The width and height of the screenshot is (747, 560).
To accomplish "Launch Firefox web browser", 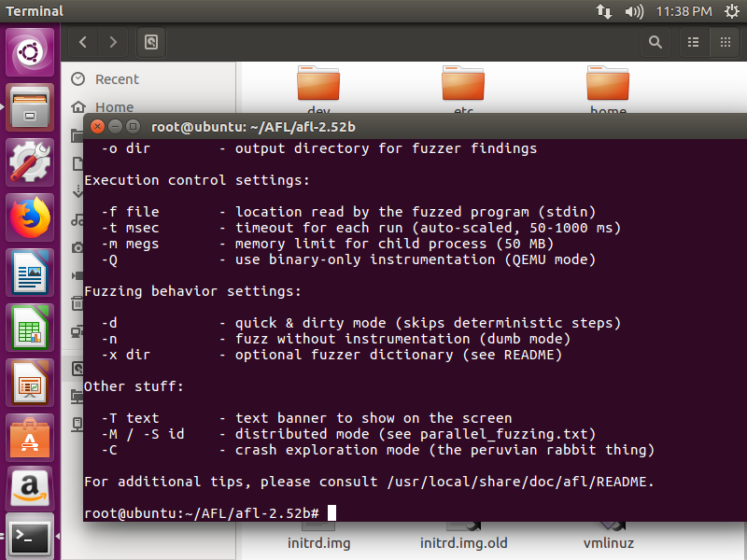I will pos(30,217).
